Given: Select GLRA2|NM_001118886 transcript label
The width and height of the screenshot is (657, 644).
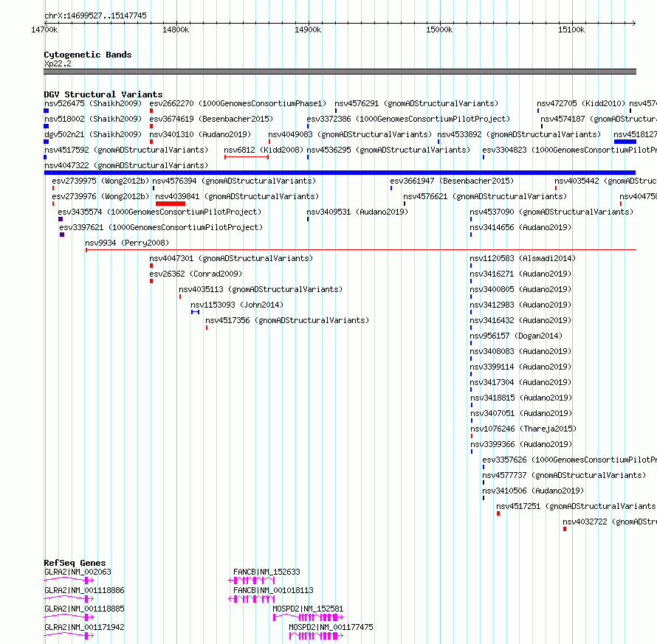Looking at the screenshot, I should tap(84, 590).
